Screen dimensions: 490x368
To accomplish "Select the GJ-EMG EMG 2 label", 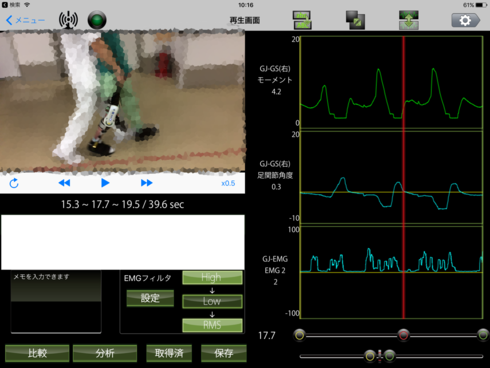I will [x=275, y=270].
